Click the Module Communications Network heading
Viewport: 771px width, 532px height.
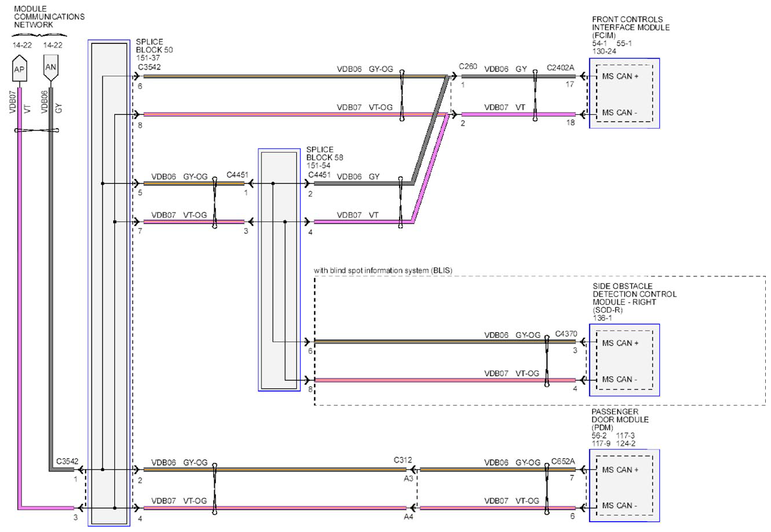(49, 17)
